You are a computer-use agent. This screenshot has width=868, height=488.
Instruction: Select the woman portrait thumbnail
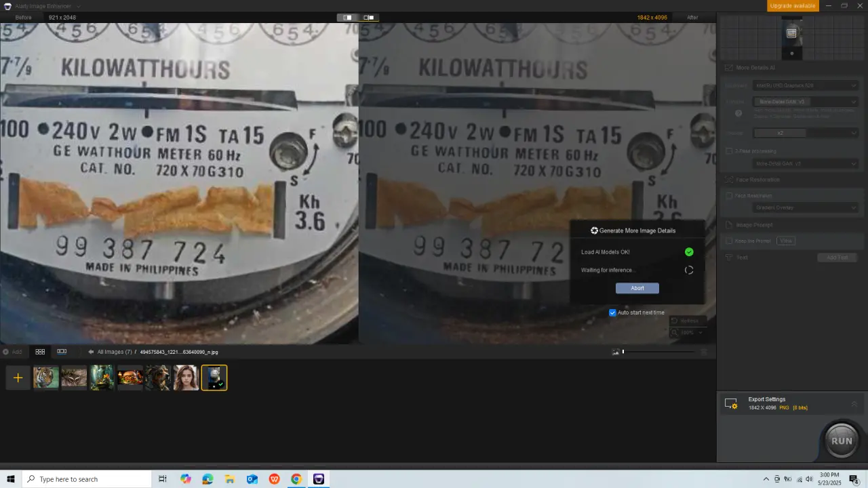click(186, 378)
